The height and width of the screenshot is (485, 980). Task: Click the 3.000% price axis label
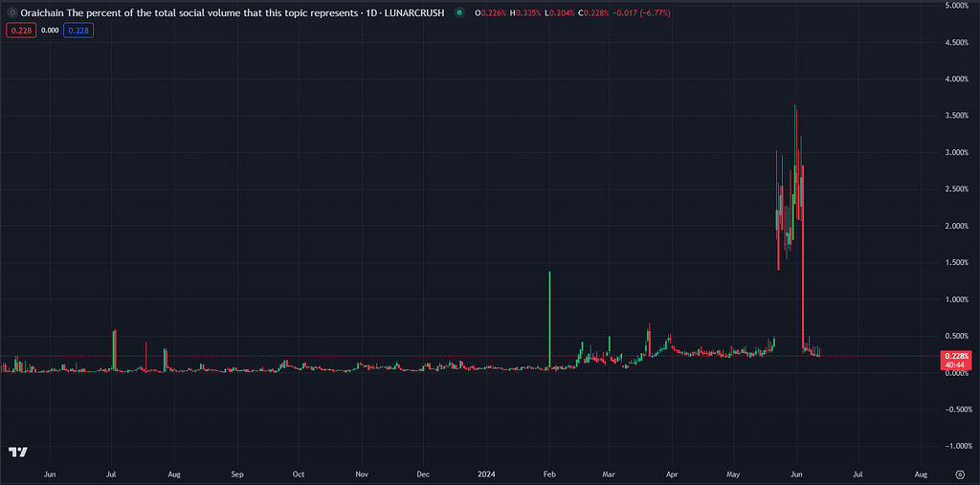[x=956, y=152]
